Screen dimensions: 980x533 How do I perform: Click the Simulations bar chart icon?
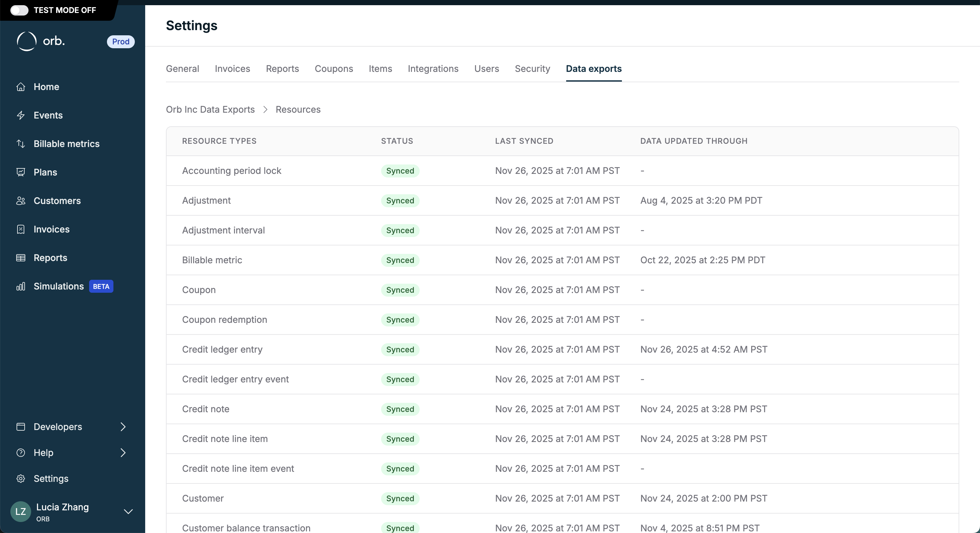[20, 286]
